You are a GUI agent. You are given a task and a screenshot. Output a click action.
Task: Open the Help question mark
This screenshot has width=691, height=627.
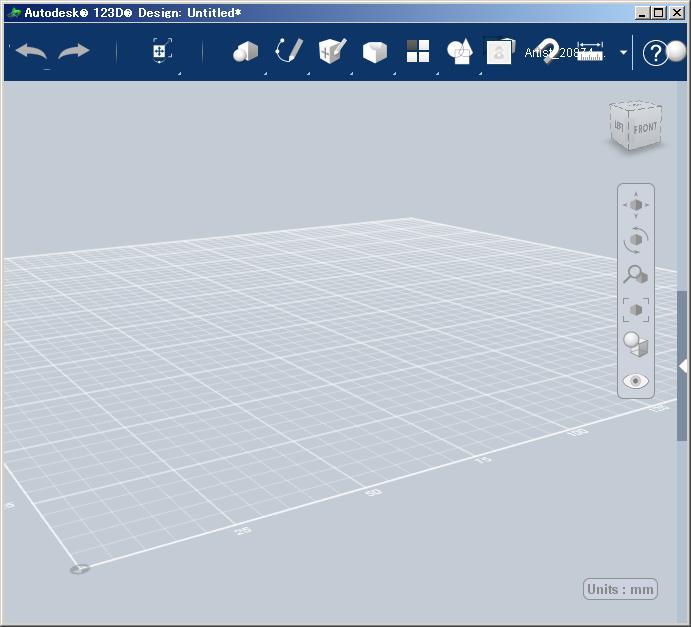[x=655, y=53]
